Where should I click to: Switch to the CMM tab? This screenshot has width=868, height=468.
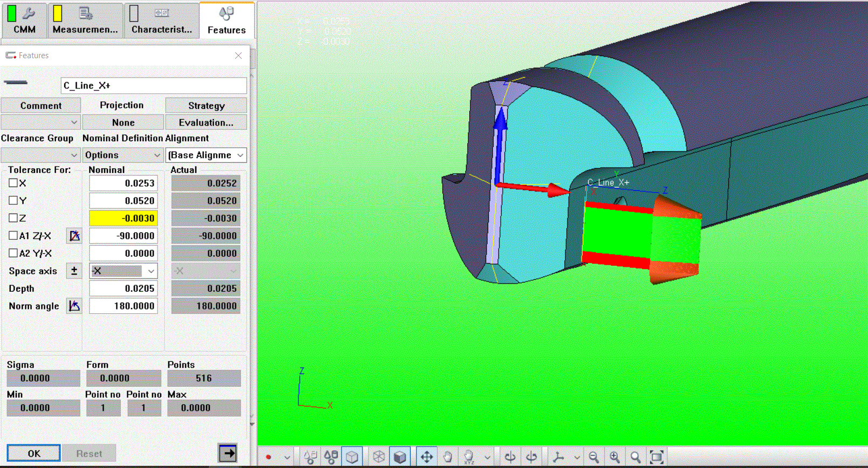tap(24, 20)
